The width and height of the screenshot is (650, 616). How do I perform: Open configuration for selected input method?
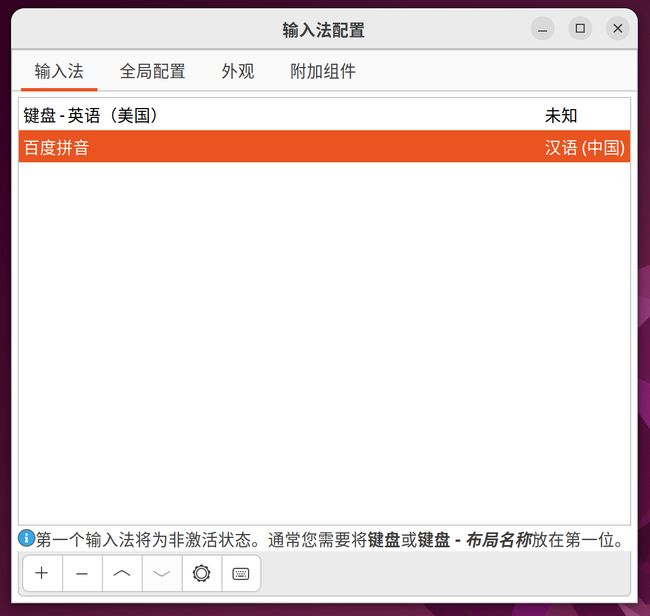point(201,573)
